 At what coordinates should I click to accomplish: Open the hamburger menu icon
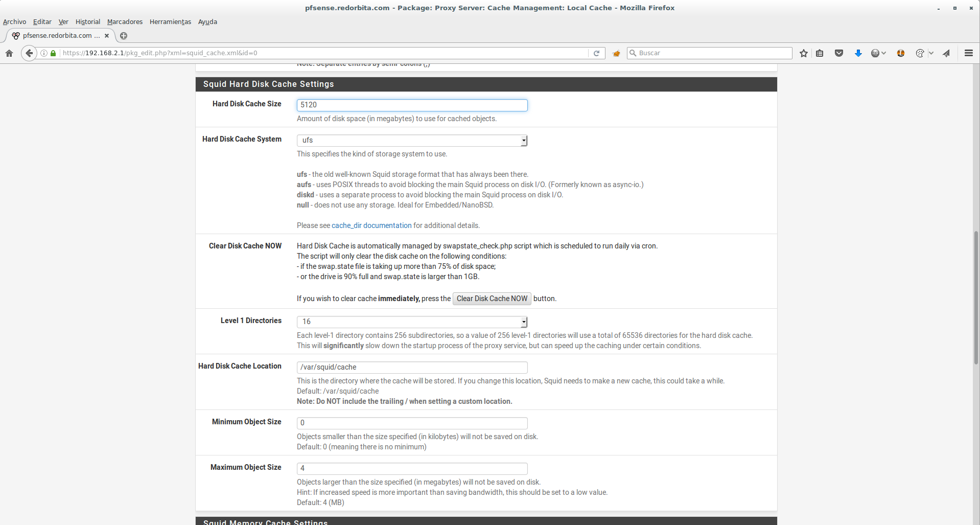click(968, 53)
